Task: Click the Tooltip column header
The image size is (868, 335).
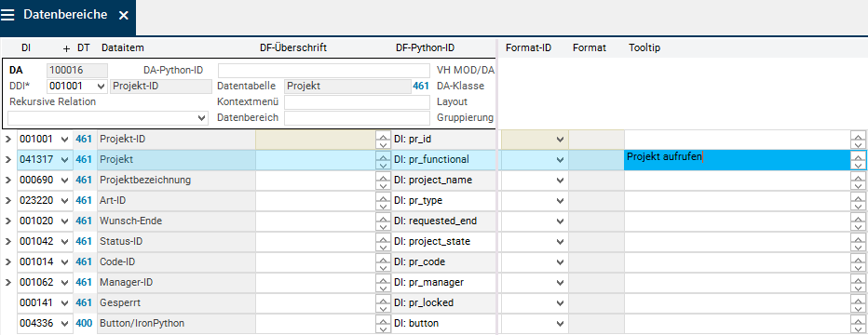Action: coord(644,48)
